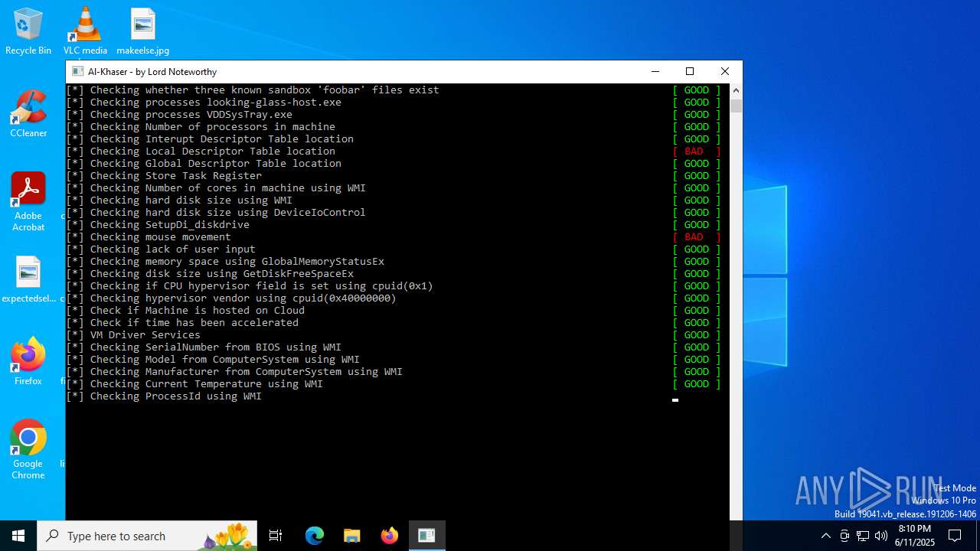Launch Adobe Acrobat shortcut
980x551 pixels.
point(28,202)
